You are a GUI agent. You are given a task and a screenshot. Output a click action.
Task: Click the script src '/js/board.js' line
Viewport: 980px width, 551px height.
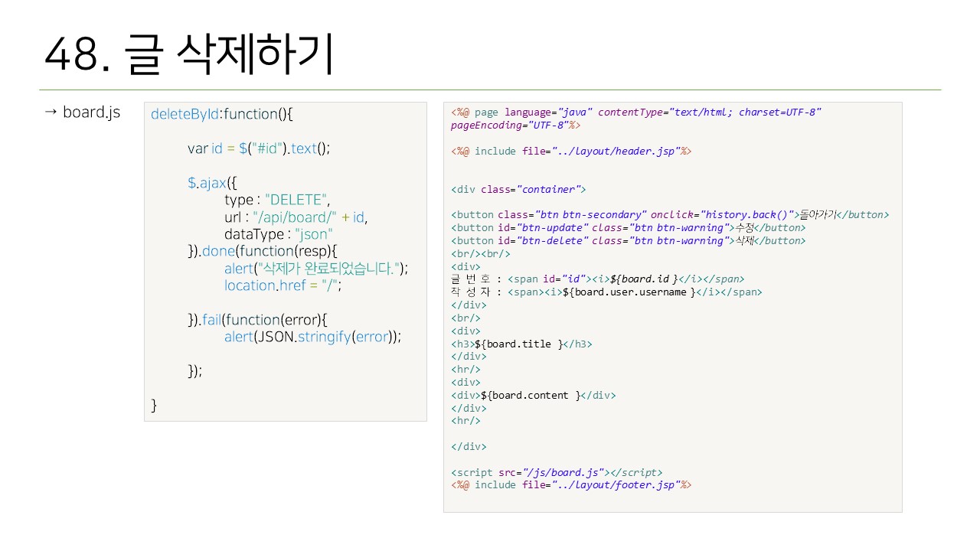pos(557,472)
